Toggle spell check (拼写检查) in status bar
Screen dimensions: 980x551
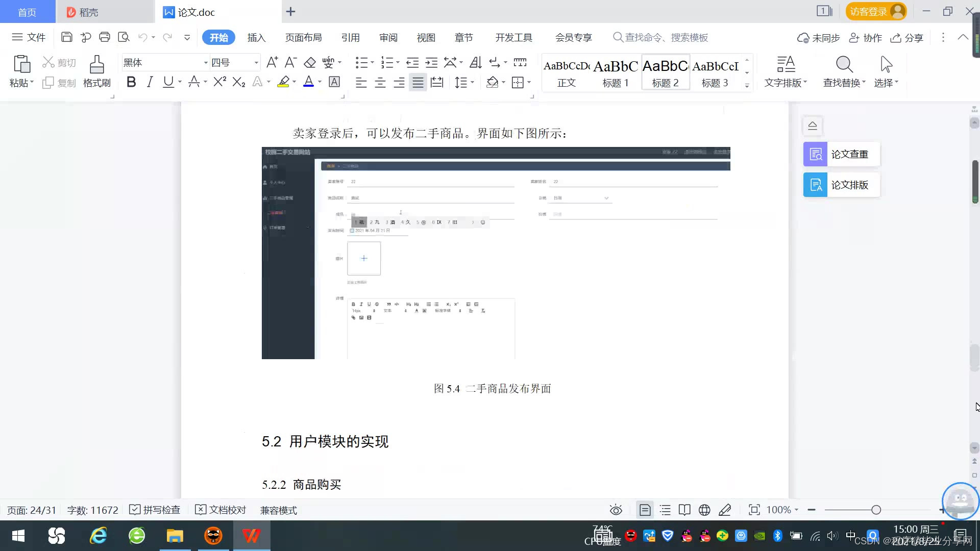(x=155, y=510)
